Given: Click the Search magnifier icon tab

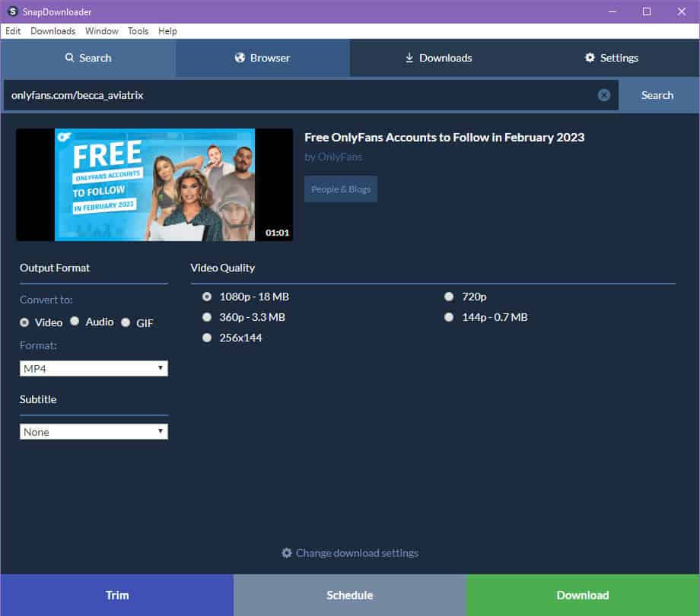Looking at the screenshot, I should pos(68,57).
